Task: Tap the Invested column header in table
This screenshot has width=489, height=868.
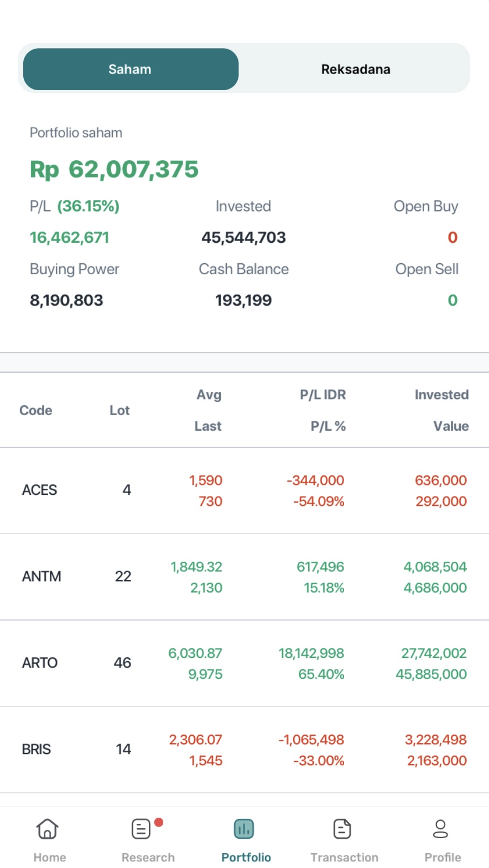Action: (x=441, y=395)
